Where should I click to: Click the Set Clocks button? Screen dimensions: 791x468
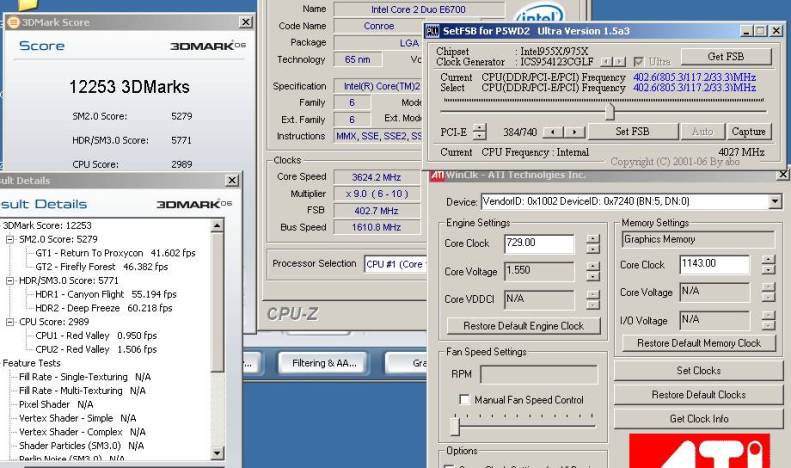point(699,371)
